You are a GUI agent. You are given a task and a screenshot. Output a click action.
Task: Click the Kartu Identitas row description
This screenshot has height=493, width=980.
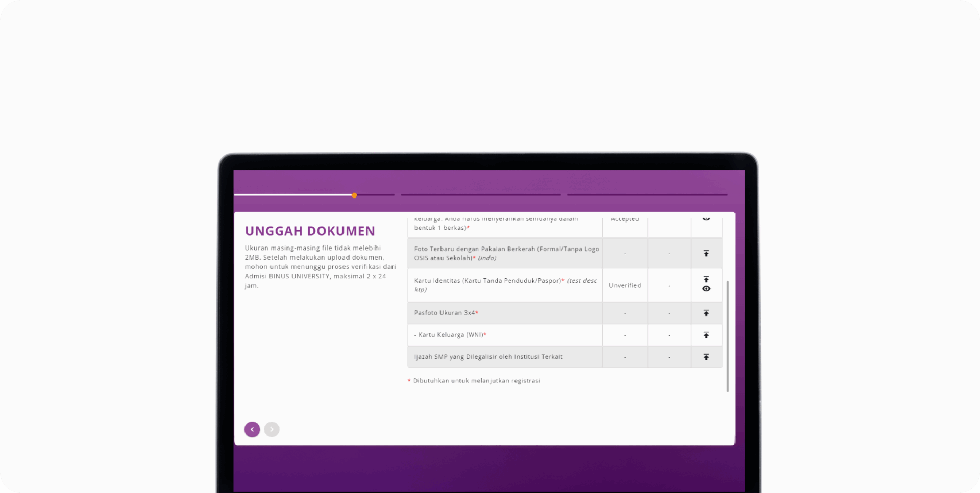(x=505, y=285)
